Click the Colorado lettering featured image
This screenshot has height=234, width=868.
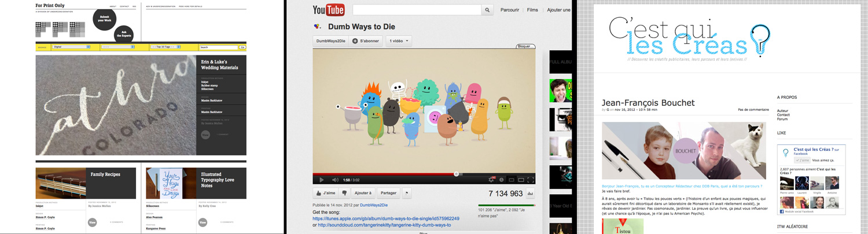pos(116,105)
